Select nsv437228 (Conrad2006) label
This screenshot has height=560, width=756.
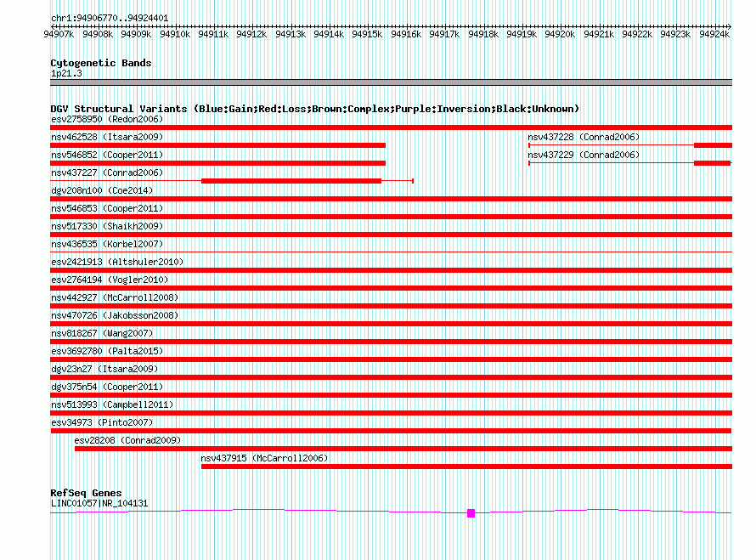pyautogui.click(x=584, y=137)
